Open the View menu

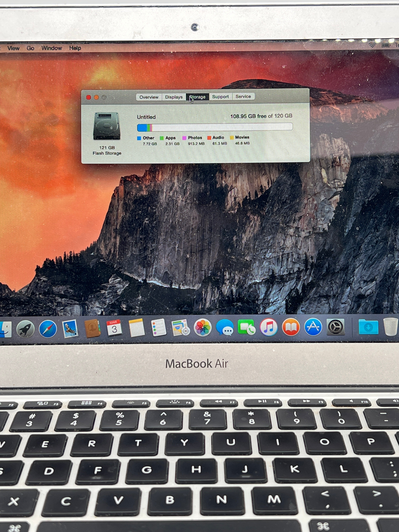pyautogui.click(x=13, y=48)
